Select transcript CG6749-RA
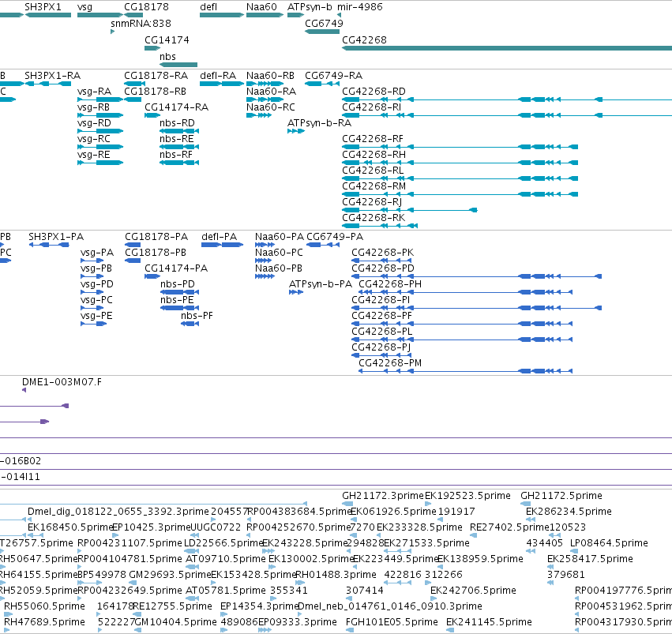 click(333, 76)
